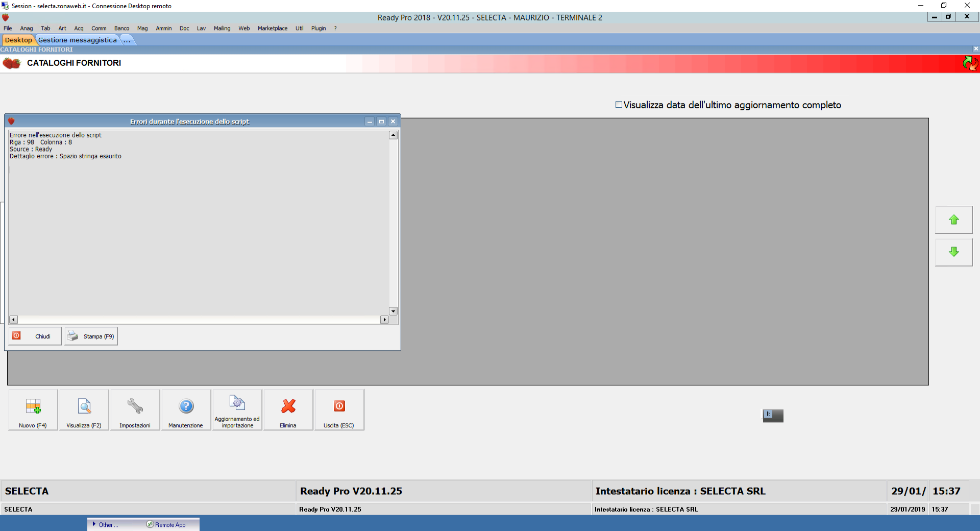This screenshot has width=980, height=531.
Task: Click the Visualizza (F2) magnifier button
Action: pyautogui.click(x=84, y=410)
